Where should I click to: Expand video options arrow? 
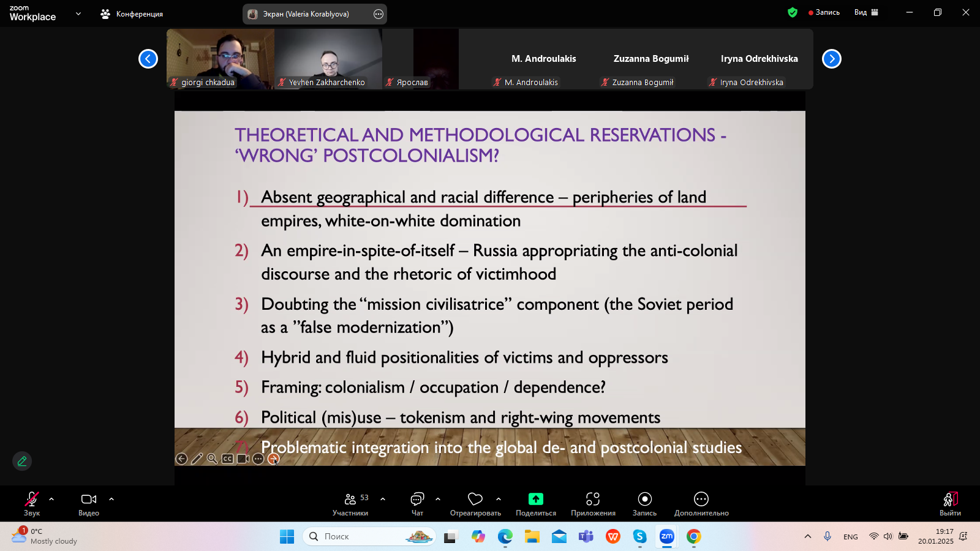111,499
